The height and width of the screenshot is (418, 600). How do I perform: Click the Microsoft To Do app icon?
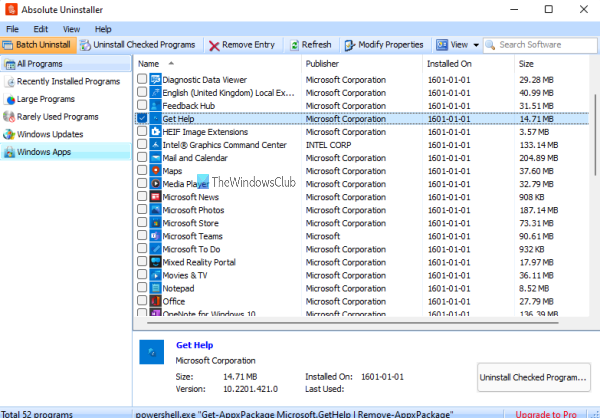click(155, 249)
